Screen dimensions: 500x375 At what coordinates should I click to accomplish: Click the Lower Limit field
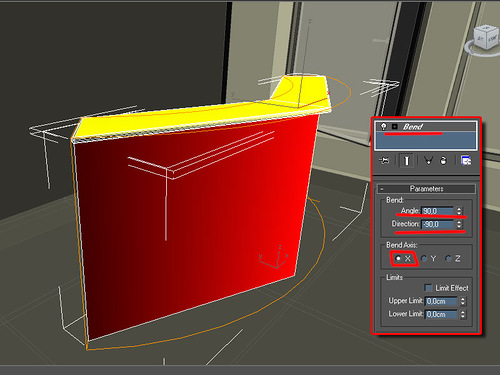coord(441,314)
